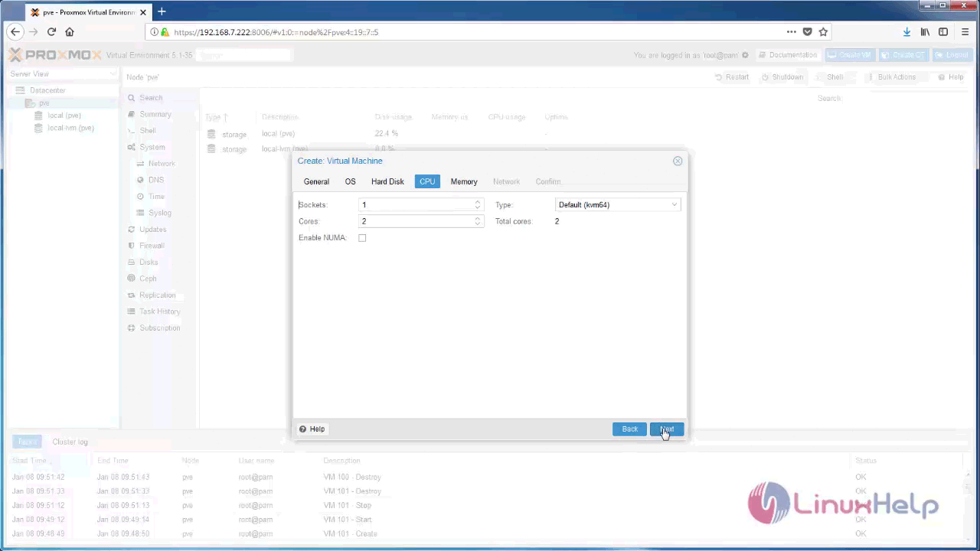The height and width of the screenshot is (551, 980).
Task: Click the Next button in wizard
Action: tap(667, 429)
